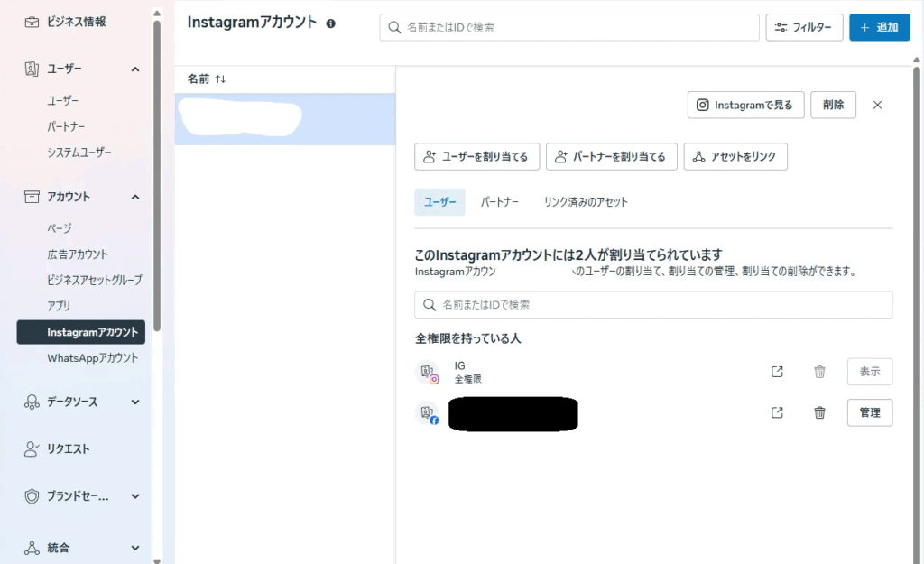Click the assigned people search field
This screenshot has width=924, height=564.
653,305
